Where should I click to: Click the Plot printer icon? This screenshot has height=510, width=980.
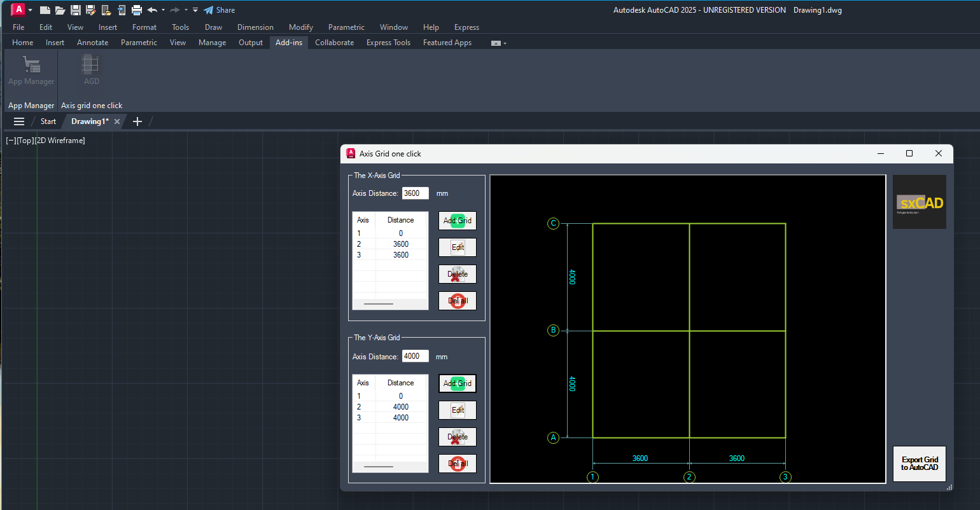tap(136, 10)
